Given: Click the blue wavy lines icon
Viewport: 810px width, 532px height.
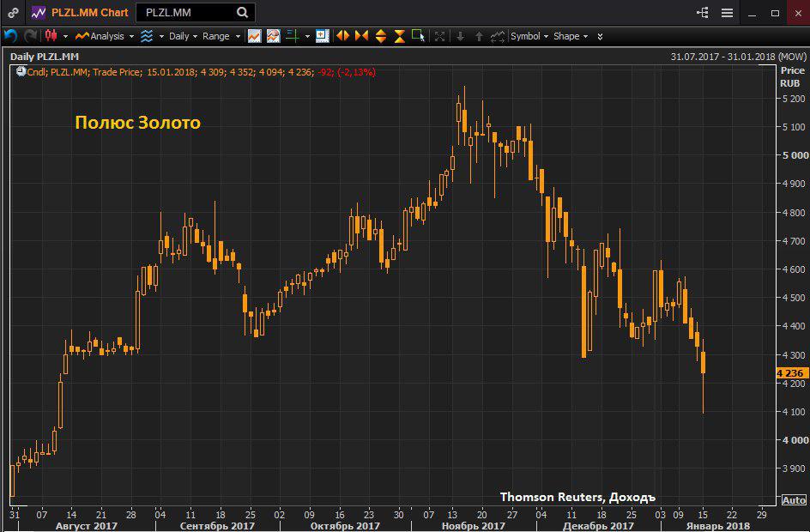Looking at the screenshot, I should (148, 36).
